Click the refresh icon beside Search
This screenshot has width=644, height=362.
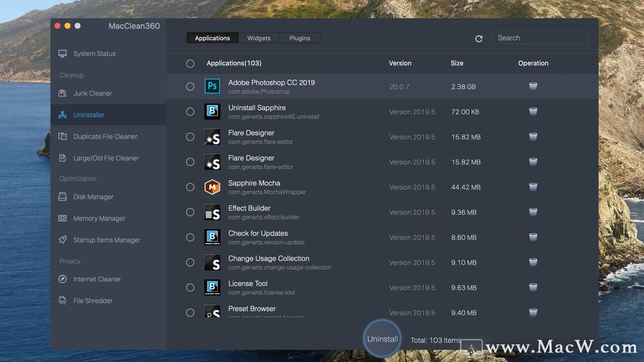(479, 39)
